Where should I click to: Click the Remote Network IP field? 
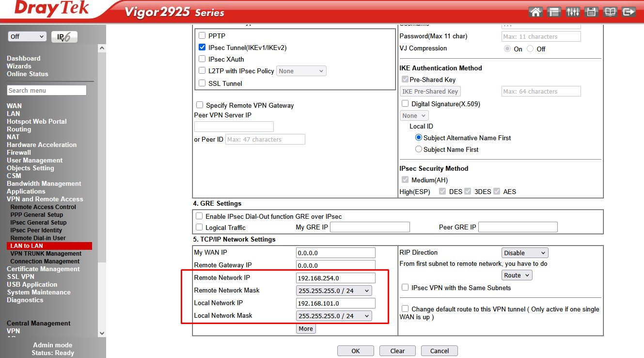[335, 278]
